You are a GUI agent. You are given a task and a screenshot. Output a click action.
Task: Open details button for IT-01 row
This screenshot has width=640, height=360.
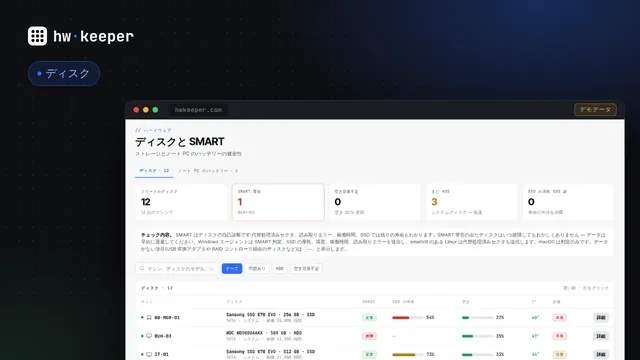coord(601,354)
